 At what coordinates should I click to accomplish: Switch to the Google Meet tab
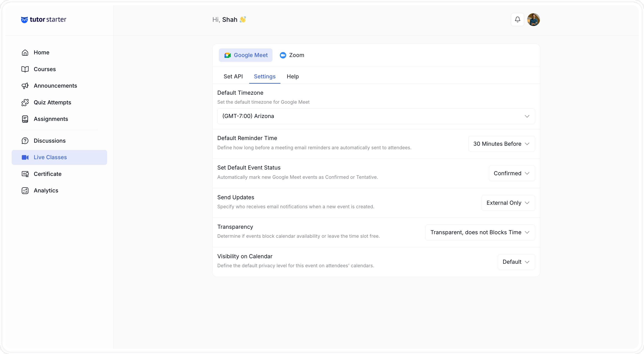(x=245, y=55)
